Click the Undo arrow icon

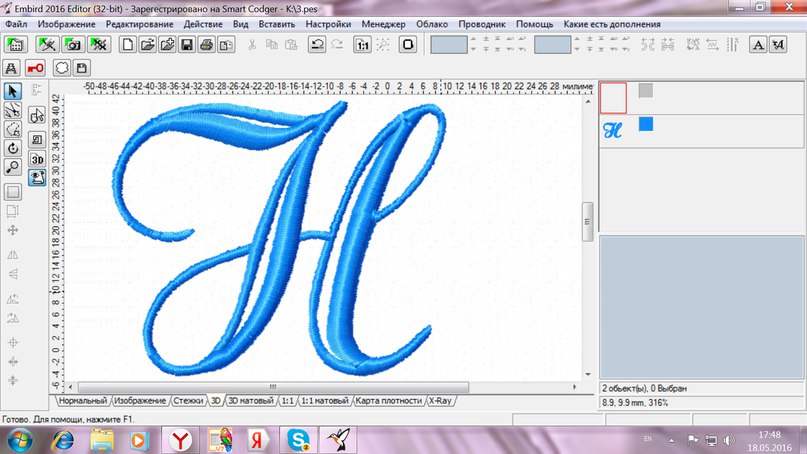pos(316,44)
